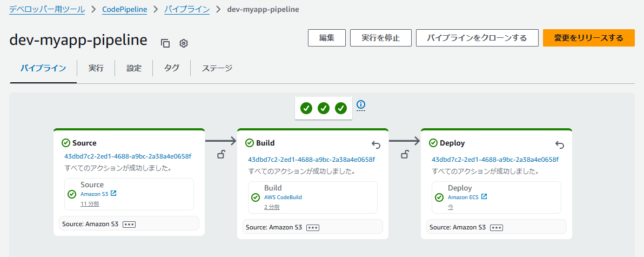Expand the ellipsis in Build stage footer
Image resolution: width=644 pixels, height=257 pixels.
point(313,228)
